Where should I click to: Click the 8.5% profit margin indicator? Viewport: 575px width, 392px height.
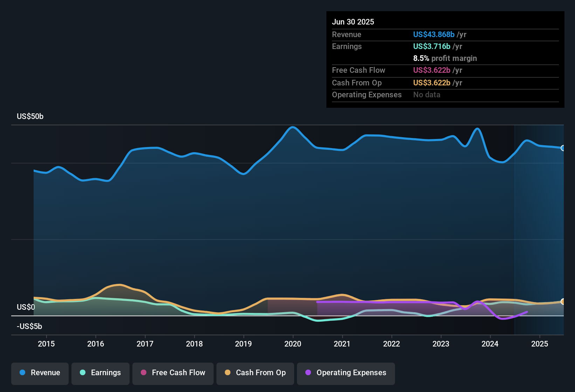click(x=445, y=58)
